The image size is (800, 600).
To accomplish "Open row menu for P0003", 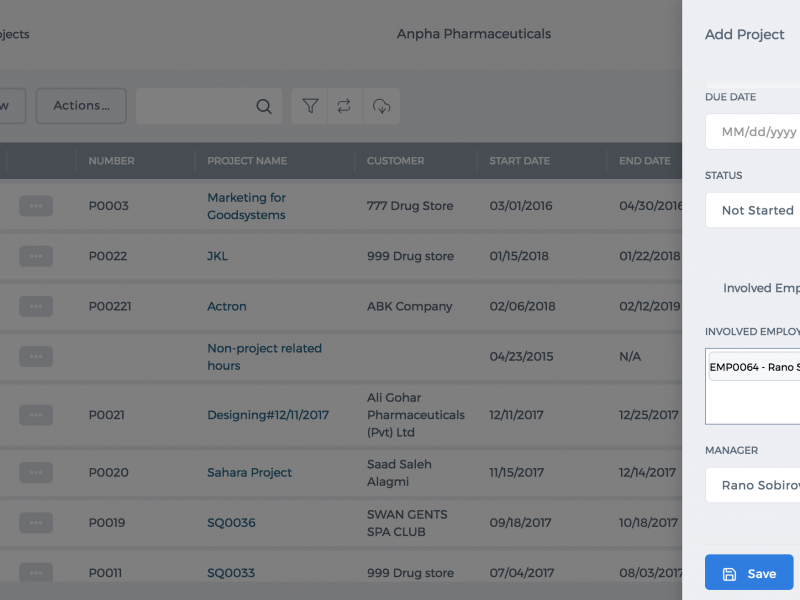I will [36, 206].
